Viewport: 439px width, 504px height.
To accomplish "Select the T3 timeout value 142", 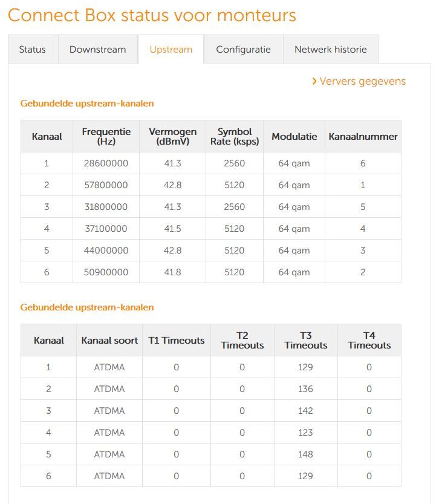I will (x=305, y=411).
